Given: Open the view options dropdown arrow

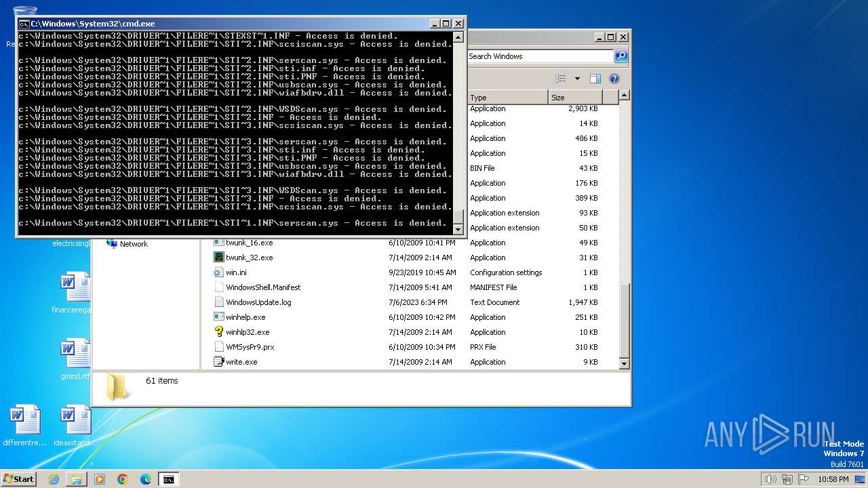Looking at the screenshot, I should pos(577,79).
